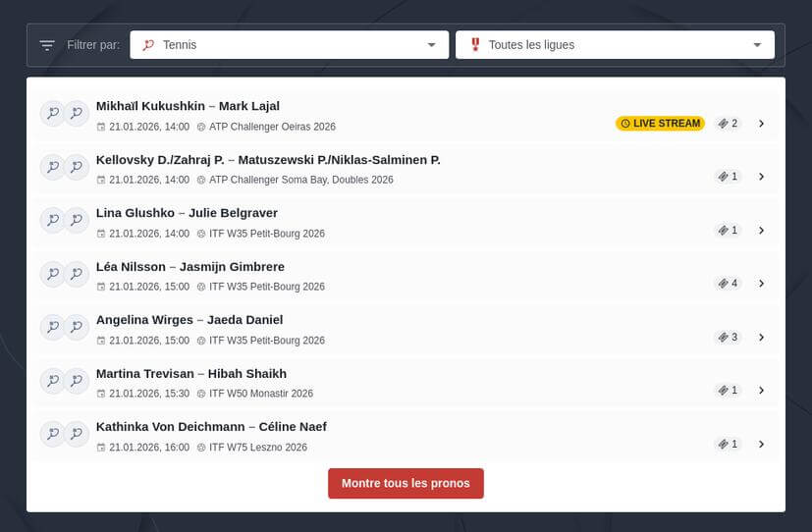This screenshot has height=532, width=812.
Task: Expand the Kukushkin – Lajal match arrow
Action: click(761, 124)
